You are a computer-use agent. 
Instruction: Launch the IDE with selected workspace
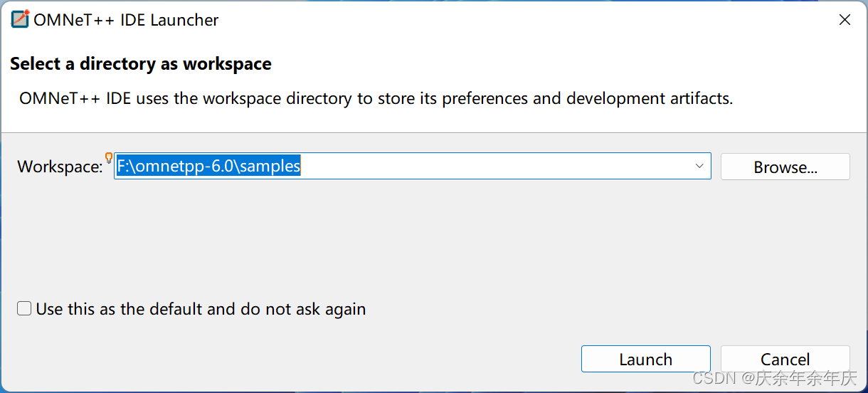(645, 359)
